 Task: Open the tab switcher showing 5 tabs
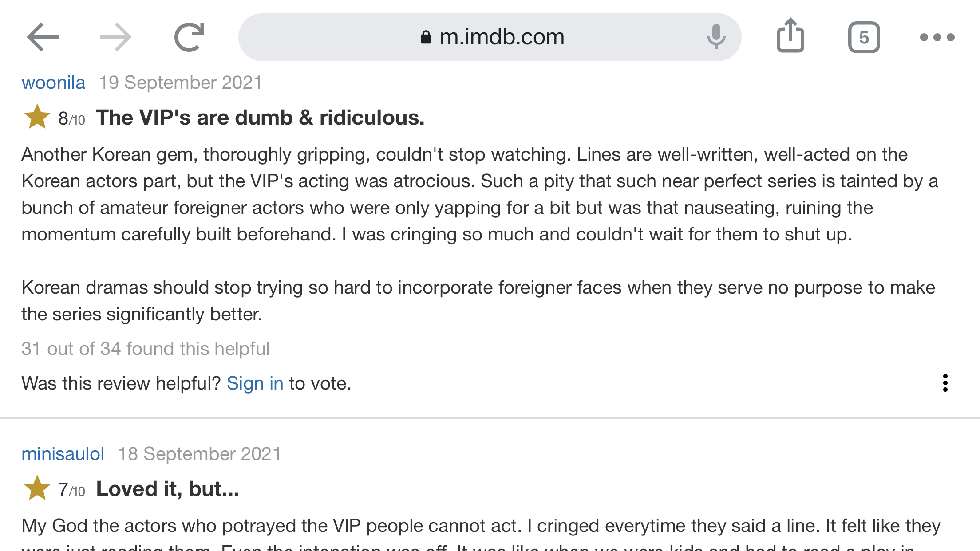pos(864,37)
